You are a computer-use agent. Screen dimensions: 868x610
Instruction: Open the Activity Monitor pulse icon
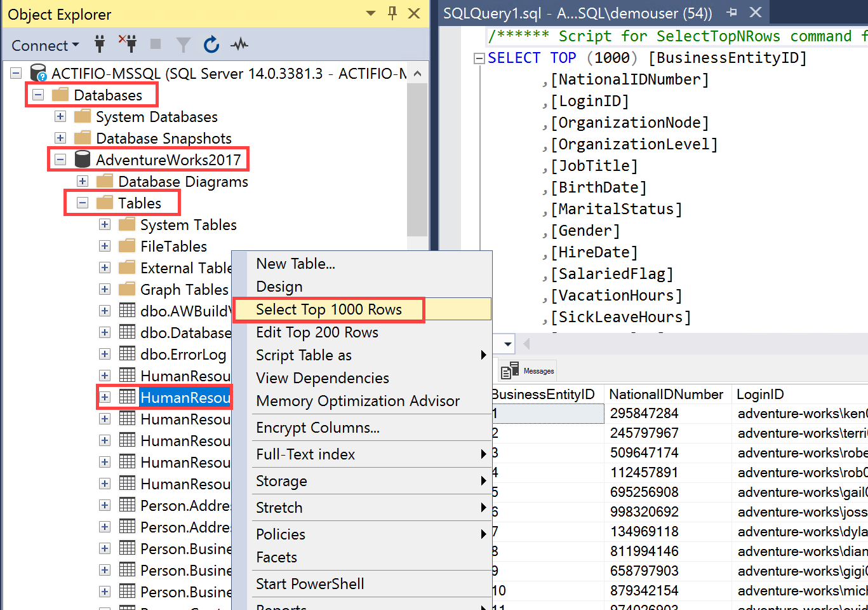[x=239, y=44]
